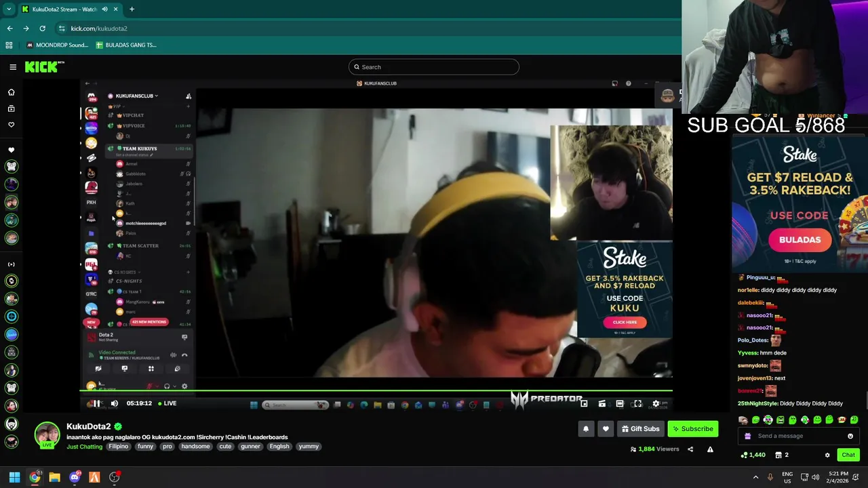The height and width of the screenshot is (488, 868).
Task: Open emoji picker in chat input
Action: (850, 436)
